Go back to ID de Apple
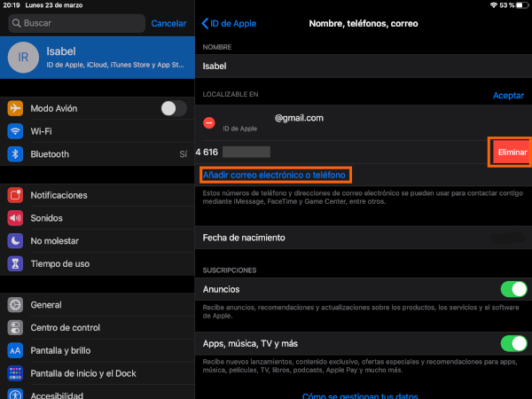 pyautogui.click(x=230, y=23)
